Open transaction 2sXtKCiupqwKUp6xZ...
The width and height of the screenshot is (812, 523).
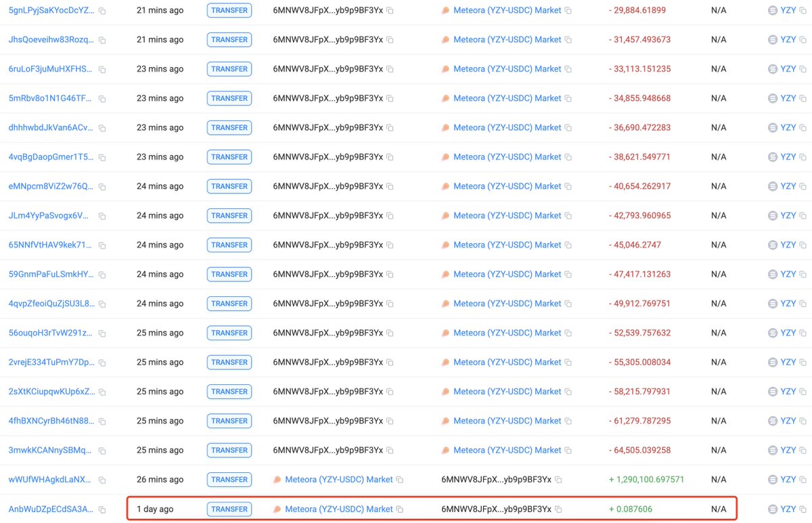click(x=51, y=391)
